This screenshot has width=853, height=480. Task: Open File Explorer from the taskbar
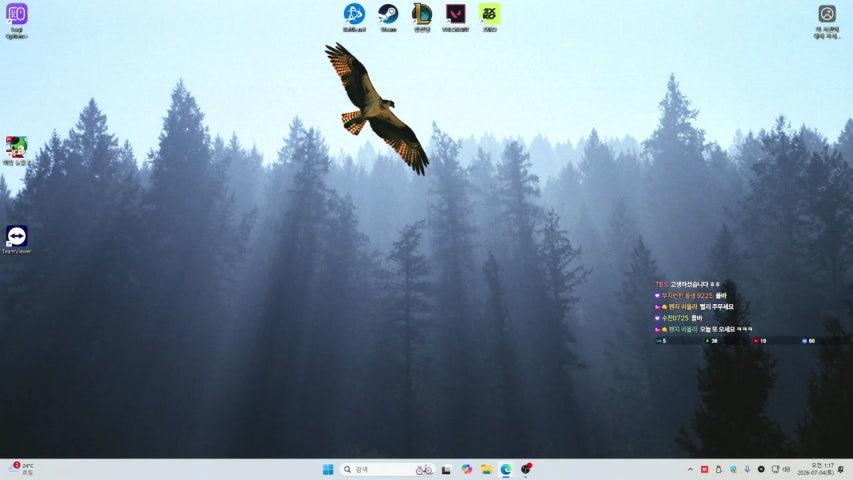pyautogui.click(x=486, y=469)
